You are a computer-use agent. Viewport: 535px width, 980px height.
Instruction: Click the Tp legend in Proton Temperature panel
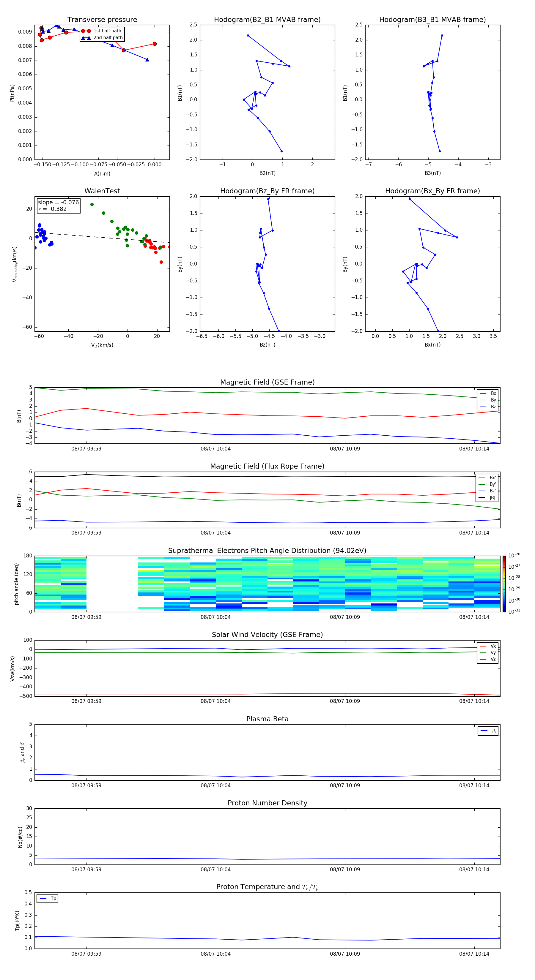[x=47, y=899]
